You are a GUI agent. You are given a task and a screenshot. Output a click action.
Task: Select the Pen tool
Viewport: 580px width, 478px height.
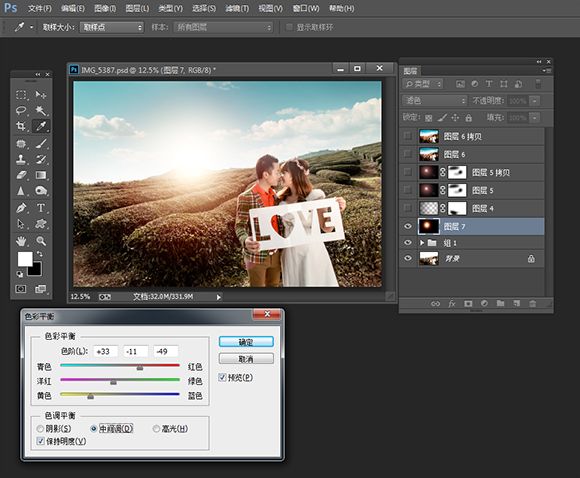coord(21,208)
